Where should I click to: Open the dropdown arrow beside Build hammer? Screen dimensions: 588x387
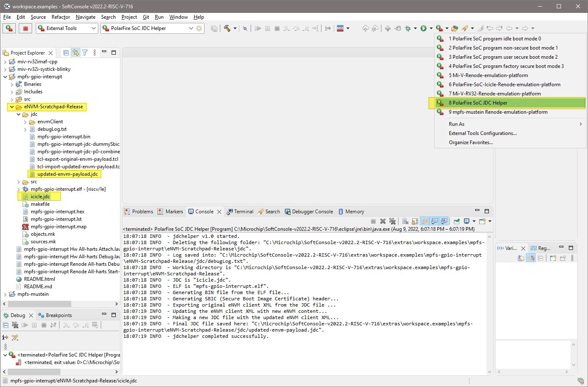pyautogui.click(x=235, y=28)
